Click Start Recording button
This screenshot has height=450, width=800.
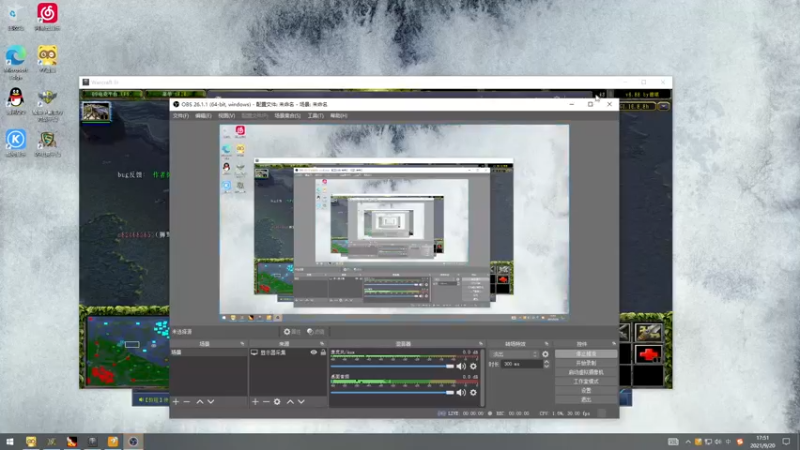tap(586, 363)
